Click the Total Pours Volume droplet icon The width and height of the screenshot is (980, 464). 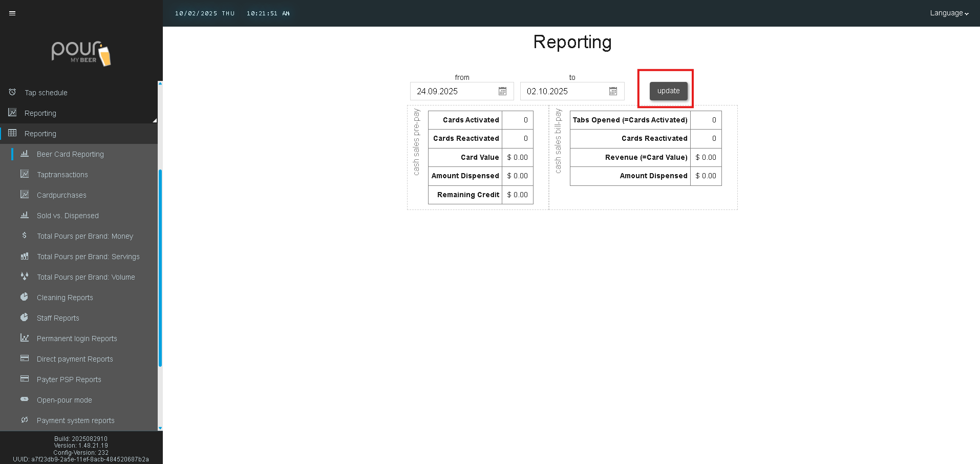[x=25, y=277]
